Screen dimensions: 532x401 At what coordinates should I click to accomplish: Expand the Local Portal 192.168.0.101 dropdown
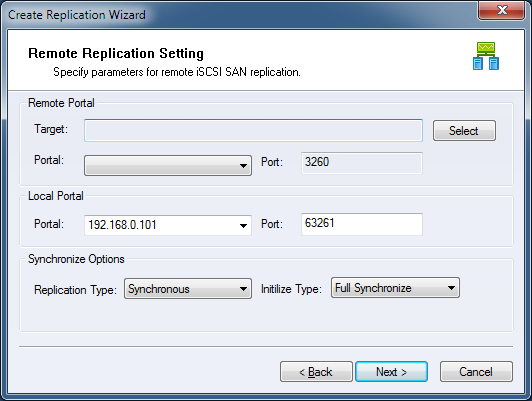click(x=168, y=225)
